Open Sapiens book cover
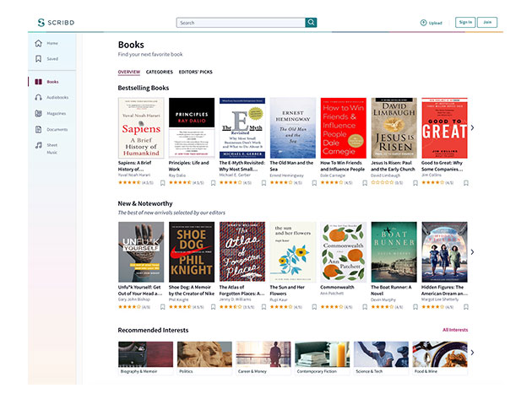The image size is (532, 399). click(x=141, y=128)
